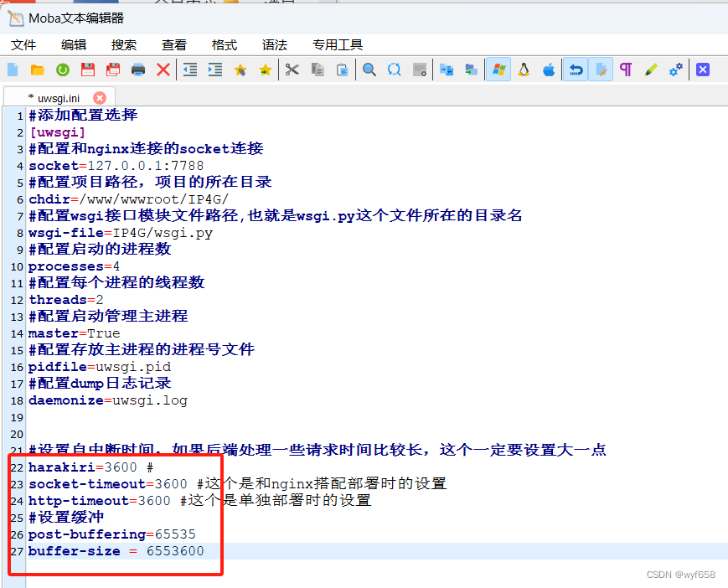Viewport: 728px width, 588px height.
Task: Click the buffer-size = 6553600 line
Action: tap(116, 551)
